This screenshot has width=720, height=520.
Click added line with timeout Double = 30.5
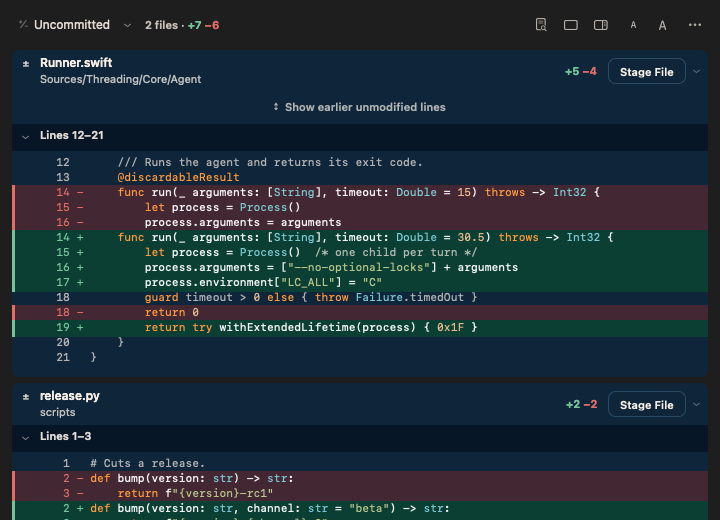click(x=360, y=237)
